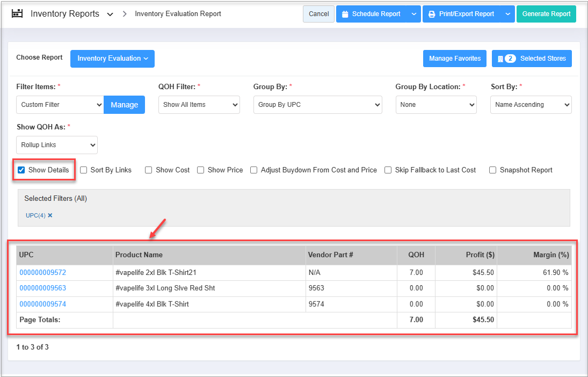Open the Print/Export Report dropdown arrow

(508, 15)
